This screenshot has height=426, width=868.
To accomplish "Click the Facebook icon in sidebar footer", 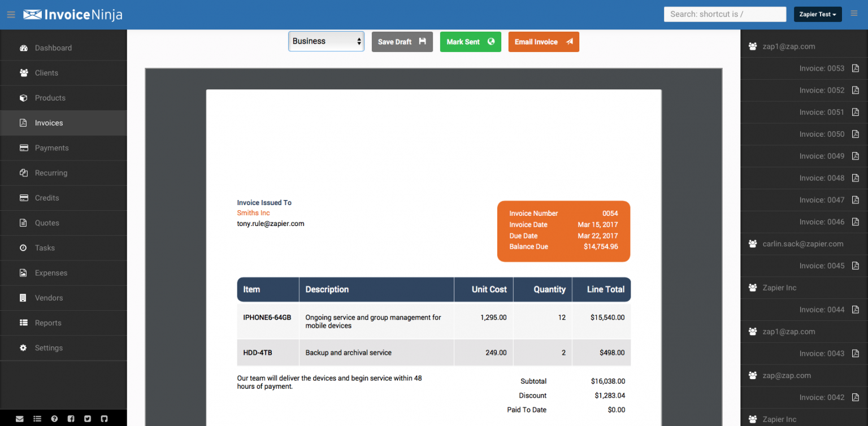I will click(x=71, y=419).
